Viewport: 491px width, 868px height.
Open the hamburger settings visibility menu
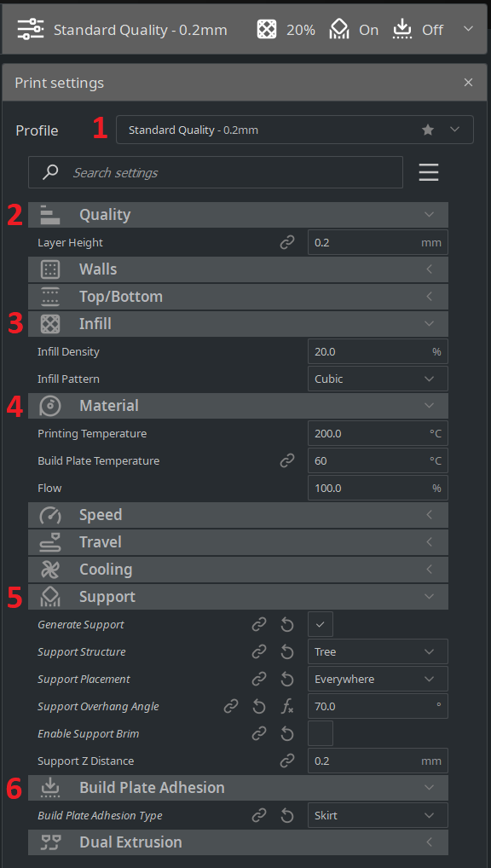(429, 173)
